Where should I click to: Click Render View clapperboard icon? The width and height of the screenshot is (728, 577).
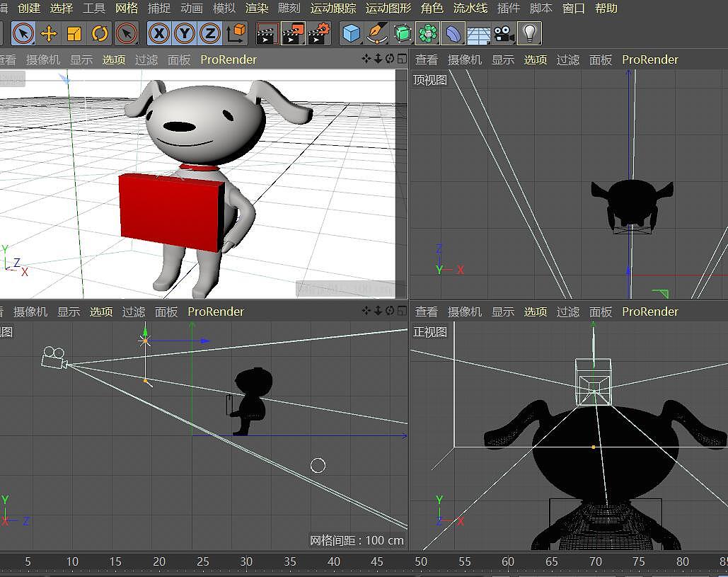pyautogui.click(x=267, y=33)
